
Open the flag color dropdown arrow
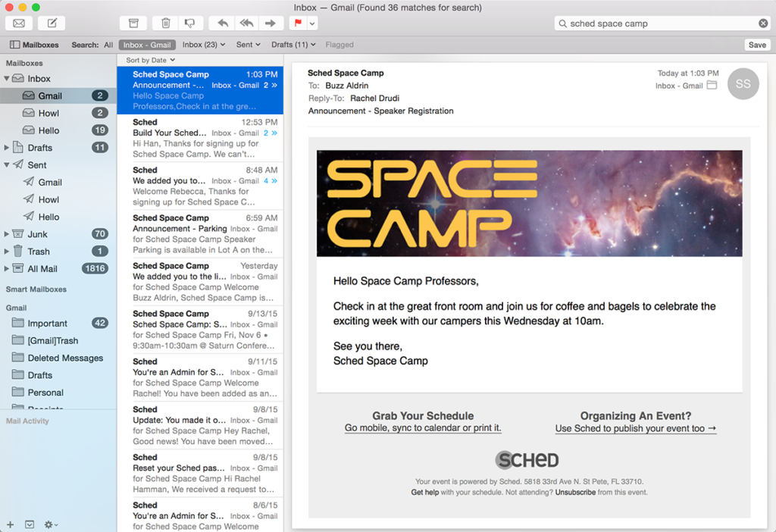point(312,23)
